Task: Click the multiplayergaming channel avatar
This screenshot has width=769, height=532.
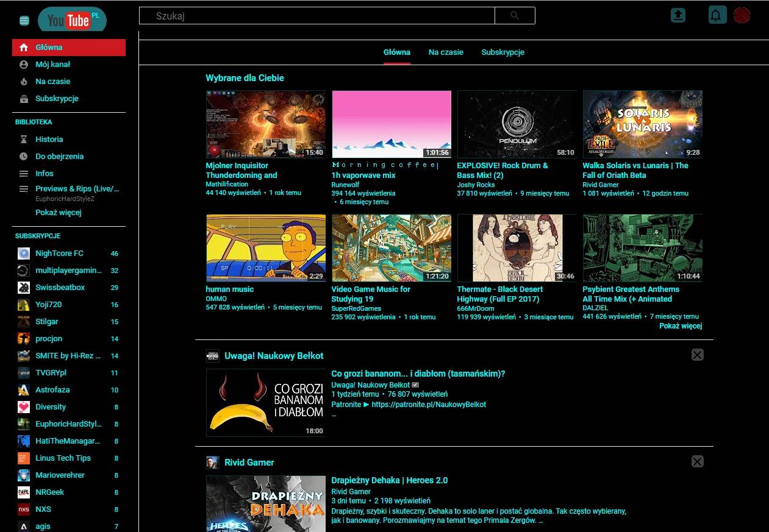Action: tap(24, 271)
